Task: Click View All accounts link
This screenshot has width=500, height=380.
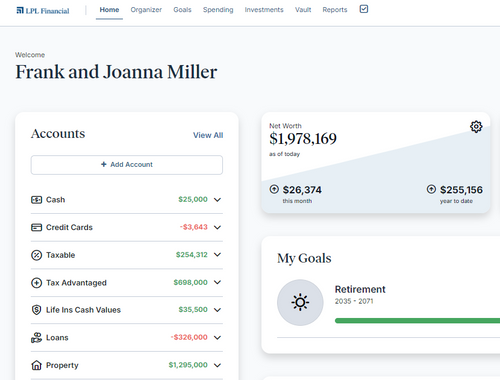Action: point(208,135)
